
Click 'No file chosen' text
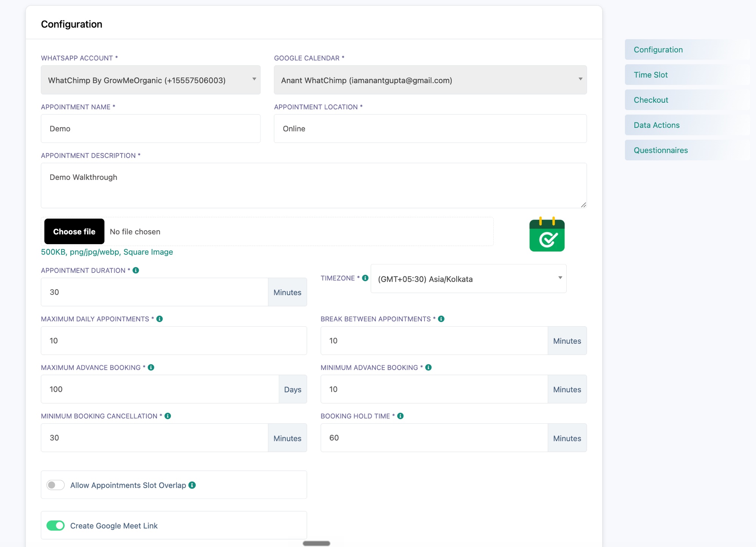pos(135,232)
